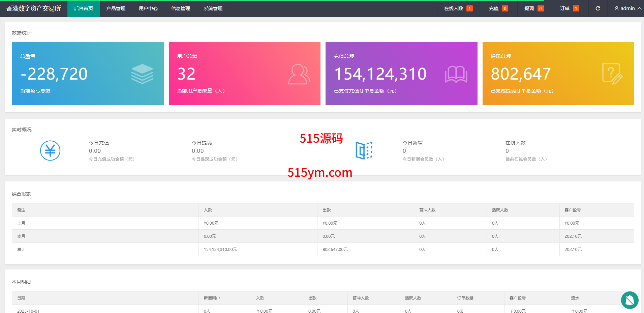Click the 香港数字资产交易所 site title
Image resolution: width=644 pixels, height=313 pixels.
point(33,8)
